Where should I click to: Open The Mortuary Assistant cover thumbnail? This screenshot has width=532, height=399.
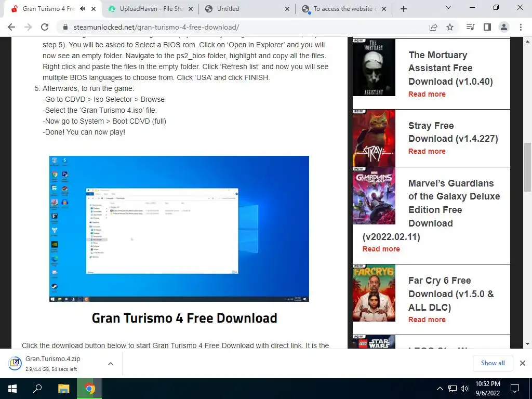[x=374, y=67]
